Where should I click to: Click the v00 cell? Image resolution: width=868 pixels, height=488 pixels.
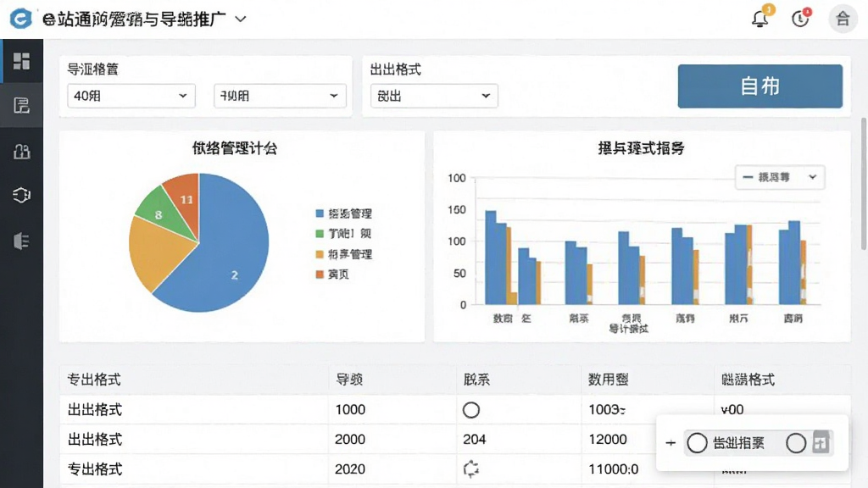pyautogui.click(x=732, y=409)
